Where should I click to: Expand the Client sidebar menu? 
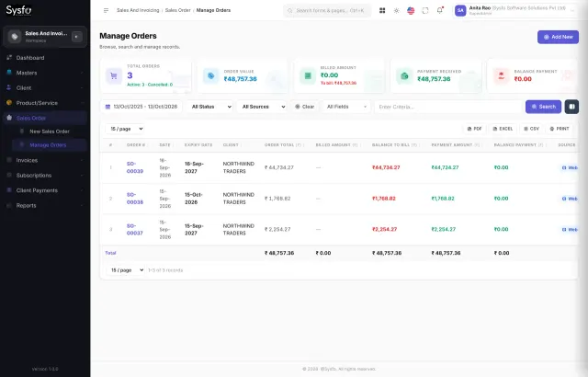click(45, 87)
